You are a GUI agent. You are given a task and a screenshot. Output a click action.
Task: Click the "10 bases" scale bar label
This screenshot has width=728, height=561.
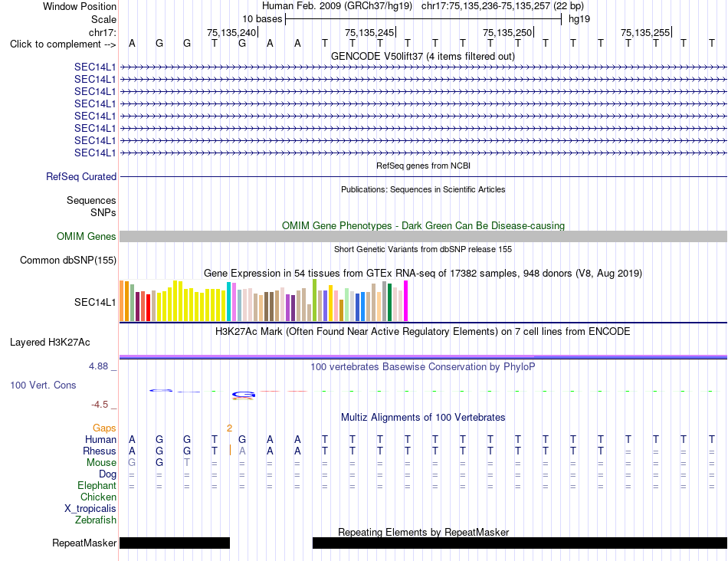point(262,19)
